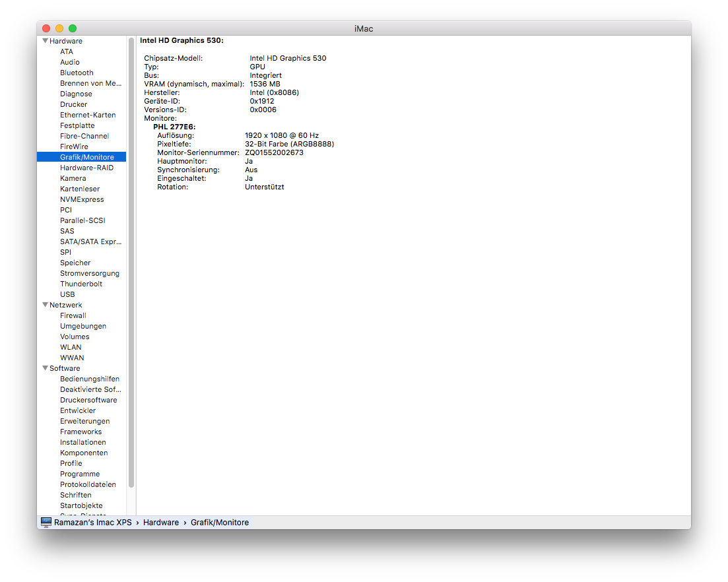Select Profile in the sidebar
The height and width of the screenshot is (582, 728).
click(x=71, y=464)
